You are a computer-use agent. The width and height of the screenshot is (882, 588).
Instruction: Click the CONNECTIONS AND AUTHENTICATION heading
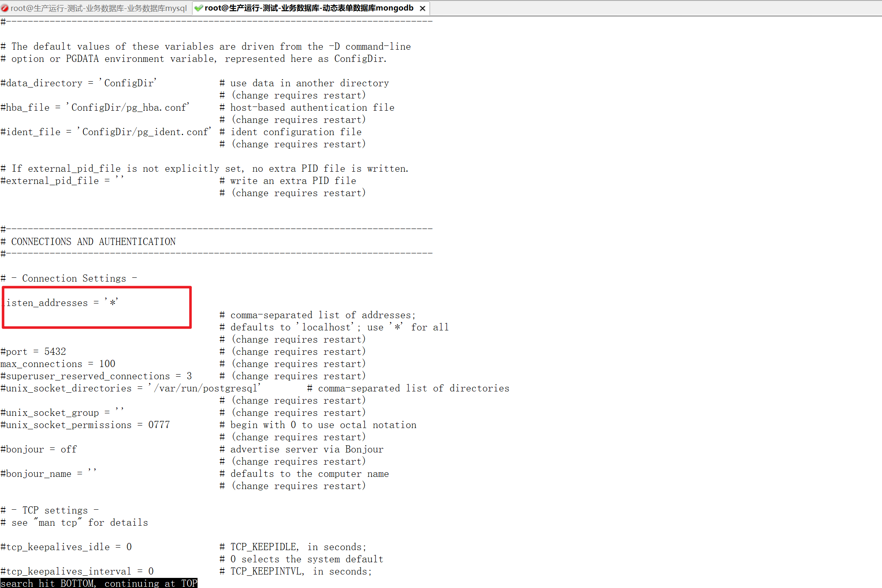93,242
